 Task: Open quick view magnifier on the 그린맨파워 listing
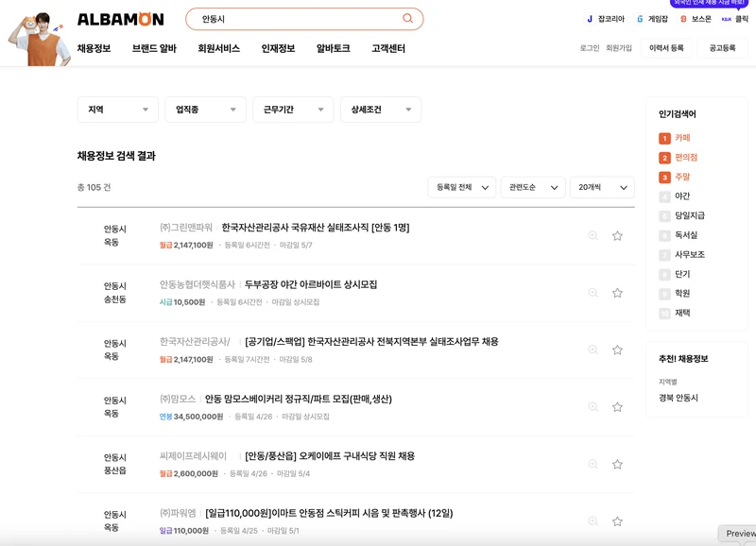(593, 235)
